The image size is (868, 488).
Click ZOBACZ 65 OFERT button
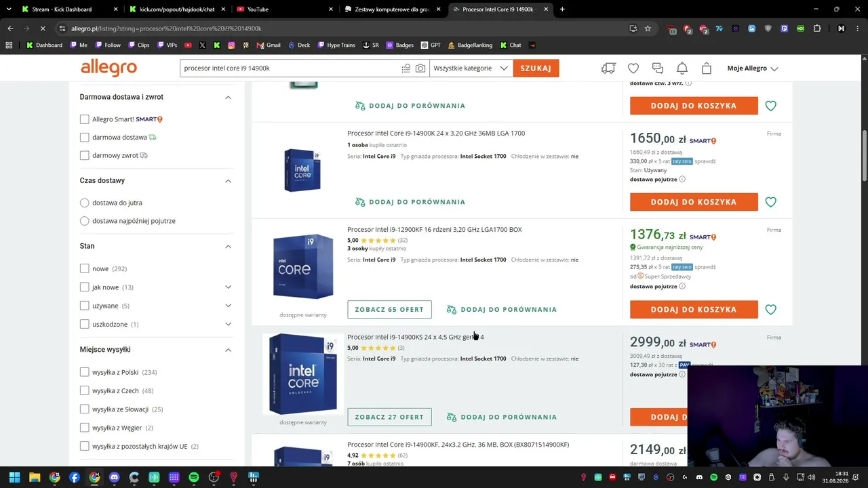tap(389, 310)
